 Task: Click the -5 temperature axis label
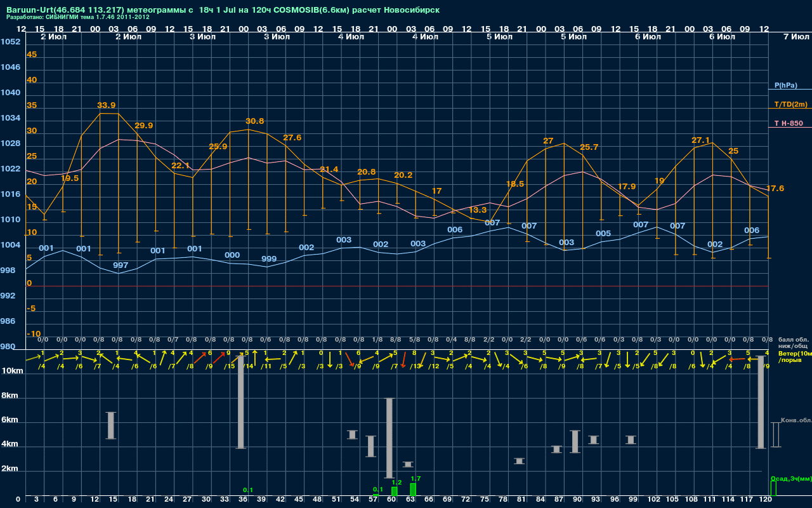(x=31, y=309)
